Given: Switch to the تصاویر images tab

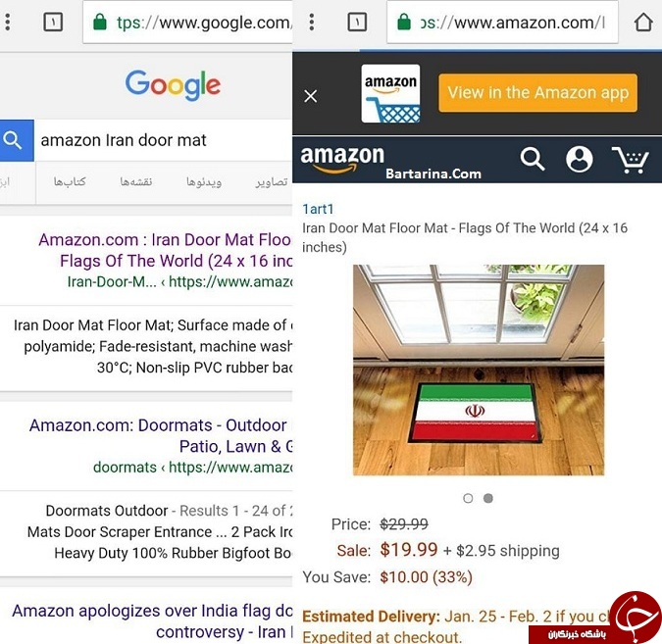Looking at the screenshot, I should 272,182.
